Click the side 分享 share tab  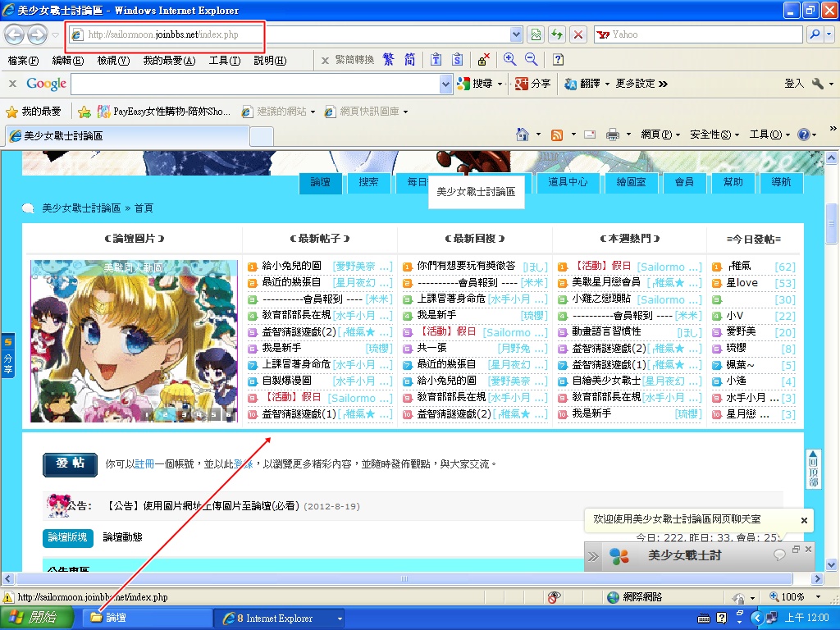(8, 356)
